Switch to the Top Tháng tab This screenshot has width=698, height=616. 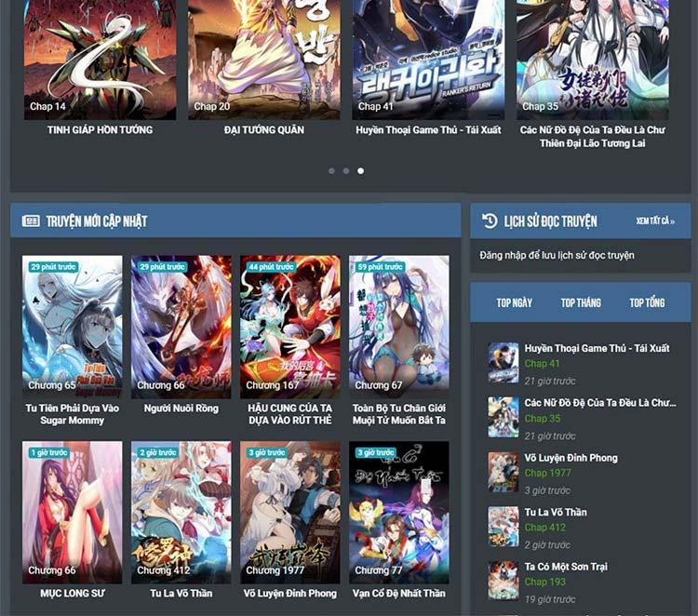point(581,303)
